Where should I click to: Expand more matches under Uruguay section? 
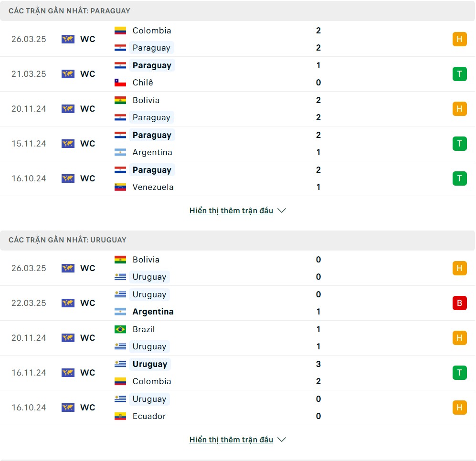(x=231, y=440)
